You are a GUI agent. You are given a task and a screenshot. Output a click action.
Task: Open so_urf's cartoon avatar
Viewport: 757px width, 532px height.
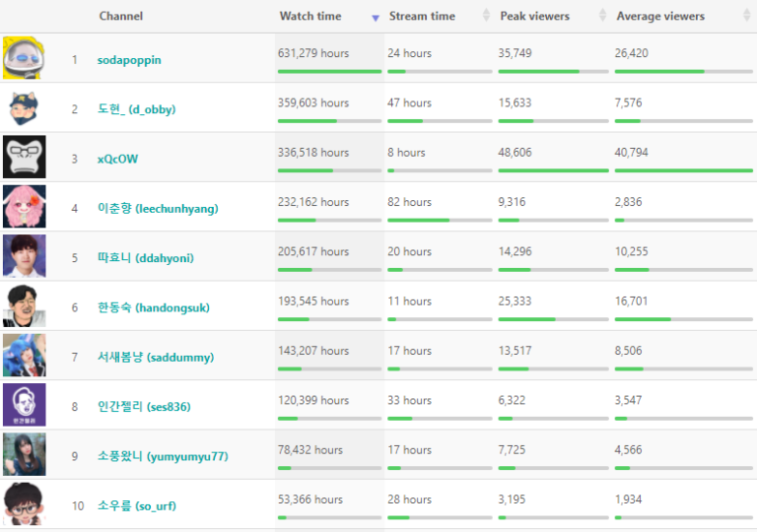23,504
